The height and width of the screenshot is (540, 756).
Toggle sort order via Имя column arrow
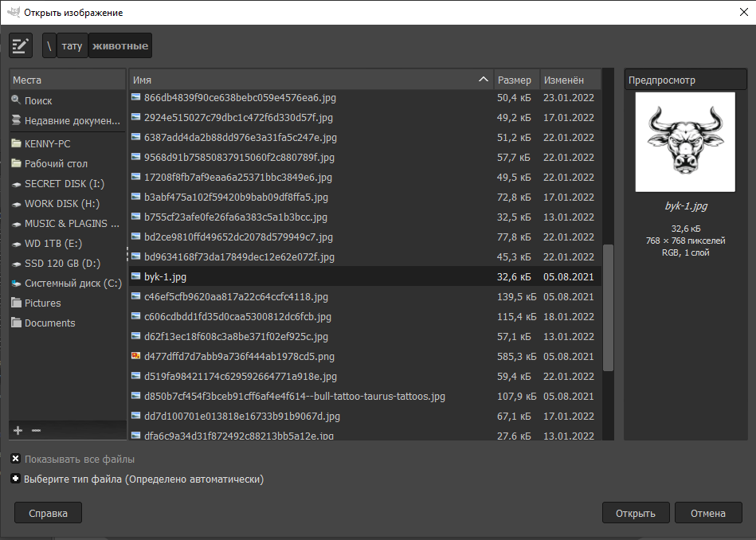(483, 80)
